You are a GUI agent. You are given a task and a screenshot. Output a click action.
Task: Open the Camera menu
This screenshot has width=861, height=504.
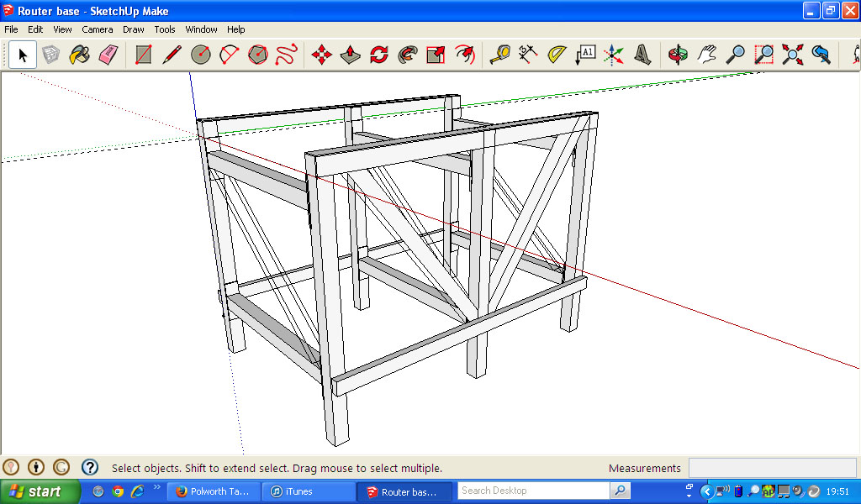click(98, 29)
